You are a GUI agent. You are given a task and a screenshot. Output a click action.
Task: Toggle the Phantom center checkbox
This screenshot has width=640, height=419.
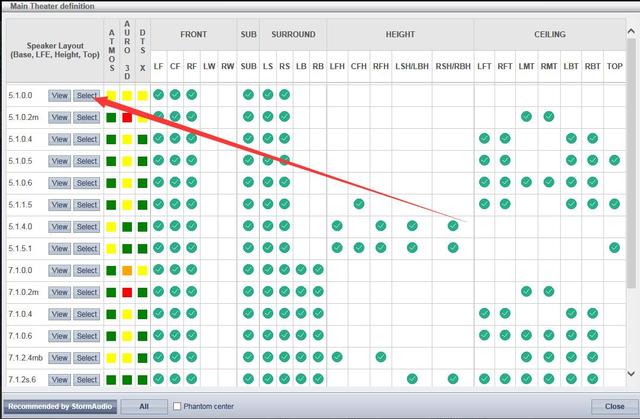177,406
